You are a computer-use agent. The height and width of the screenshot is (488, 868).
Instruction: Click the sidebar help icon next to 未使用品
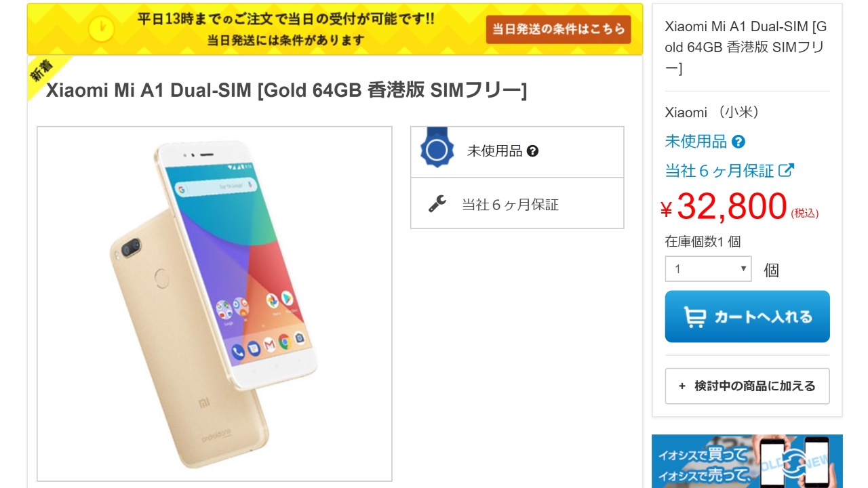pos(738,142)
